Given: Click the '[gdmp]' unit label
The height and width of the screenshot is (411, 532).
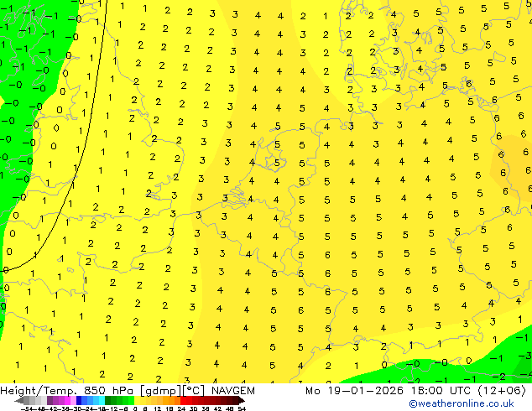Looking at the screenshot, I should point(161,391).
